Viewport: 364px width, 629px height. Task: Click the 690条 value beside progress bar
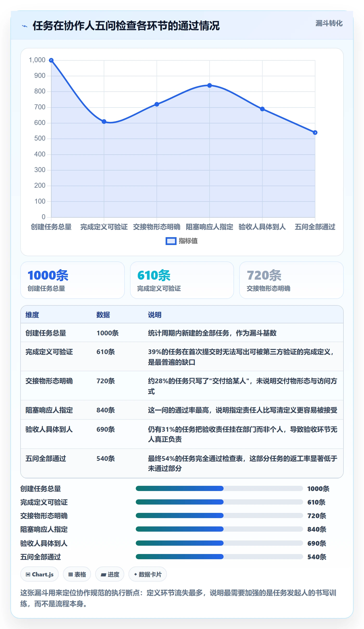coord(317,543)
